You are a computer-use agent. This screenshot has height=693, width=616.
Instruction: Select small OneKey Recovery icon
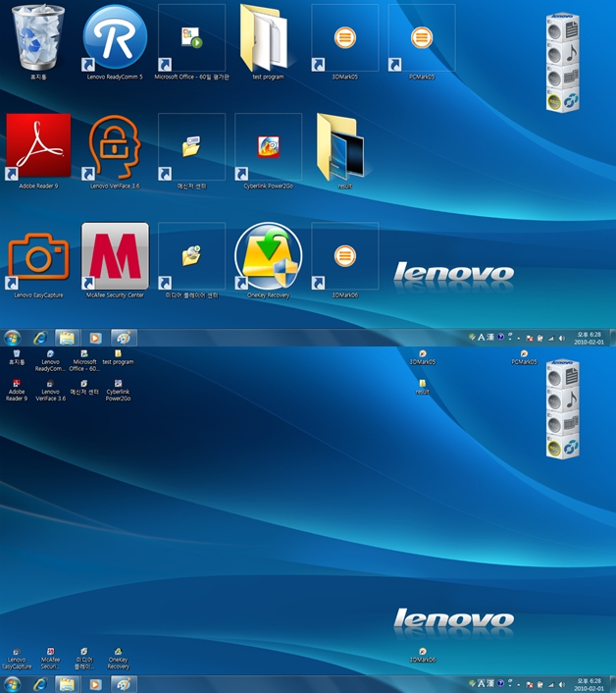point(118,652)
